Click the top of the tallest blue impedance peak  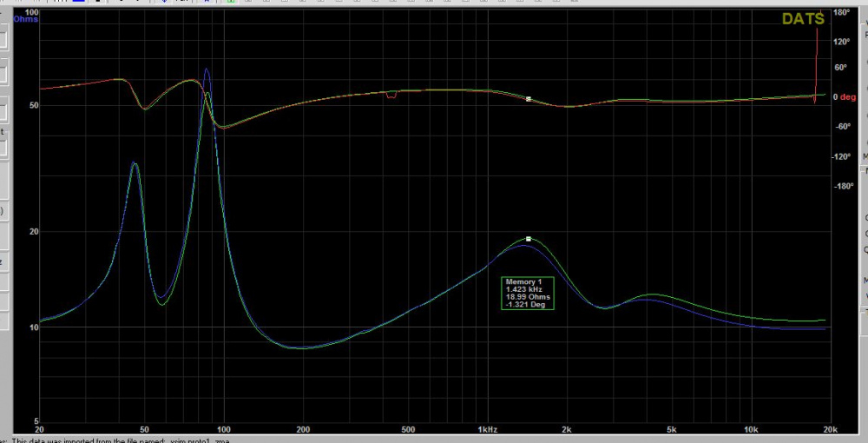207,69
